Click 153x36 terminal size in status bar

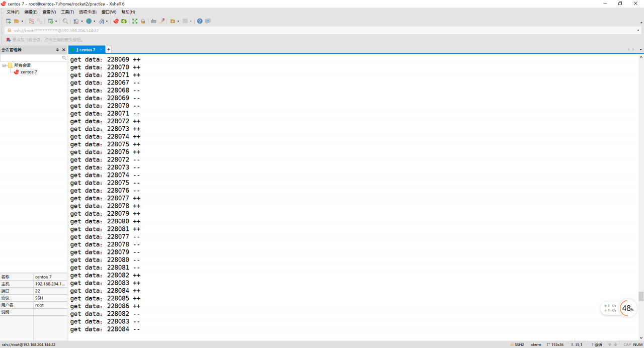[x=555, y=344]
